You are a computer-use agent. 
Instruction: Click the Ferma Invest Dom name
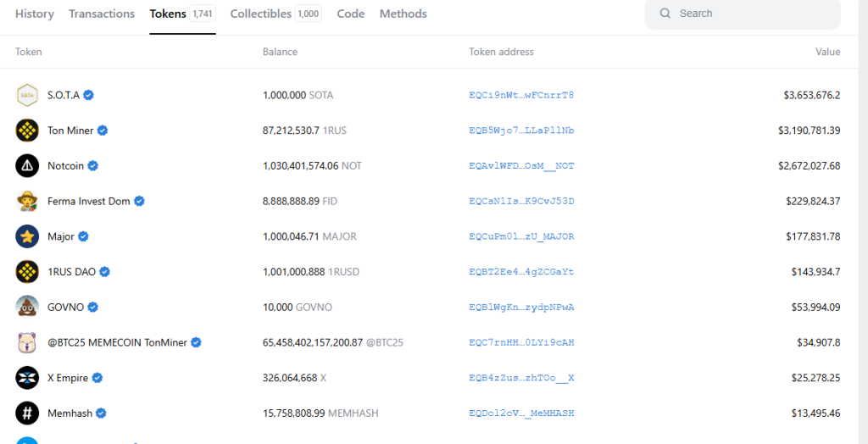coord(89,201)
